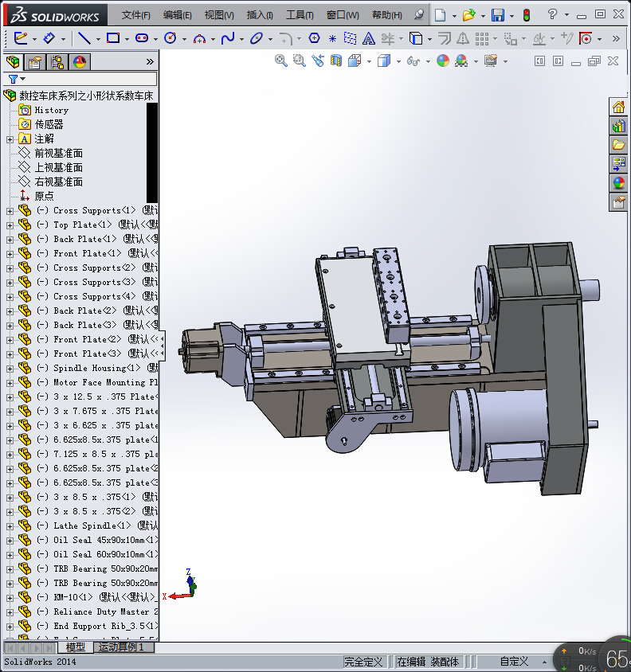Image resolution: width=631 pixels, height=672 pixels.
Task: Switch to the 模型 tab
Action: pyautogui.click(x=76, y=647)
